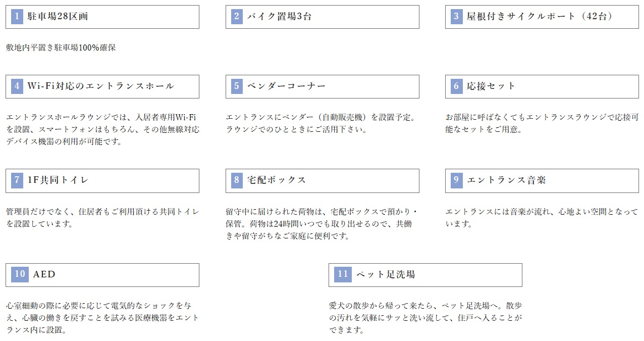Click the number 5 badge for ベンダーコーナー
The width and height of the screenshot is (644, 341).
point(237,86)
